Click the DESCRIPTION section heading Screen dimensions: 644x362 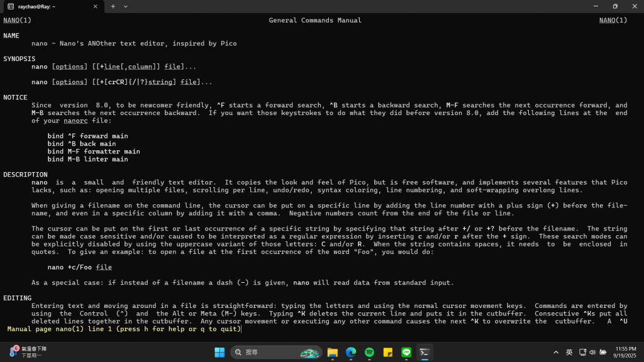(x=25, y=175)
